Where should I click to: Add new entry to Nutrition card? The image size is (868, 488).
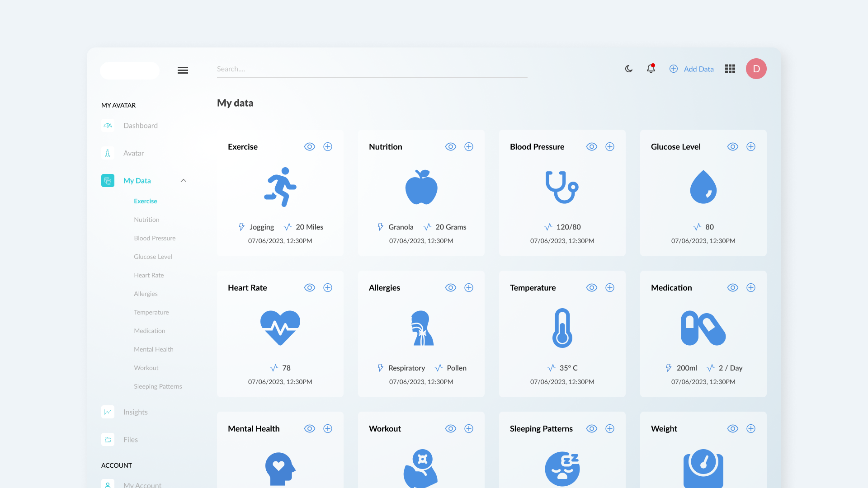[469, 147]
